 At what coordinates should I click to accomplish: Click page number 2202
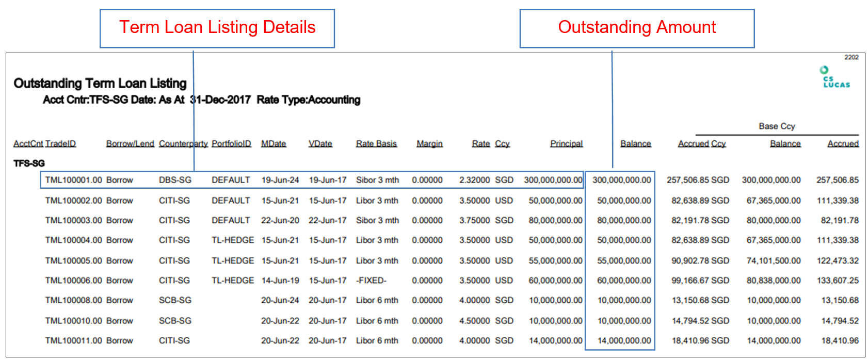click(x=851, y=57)
